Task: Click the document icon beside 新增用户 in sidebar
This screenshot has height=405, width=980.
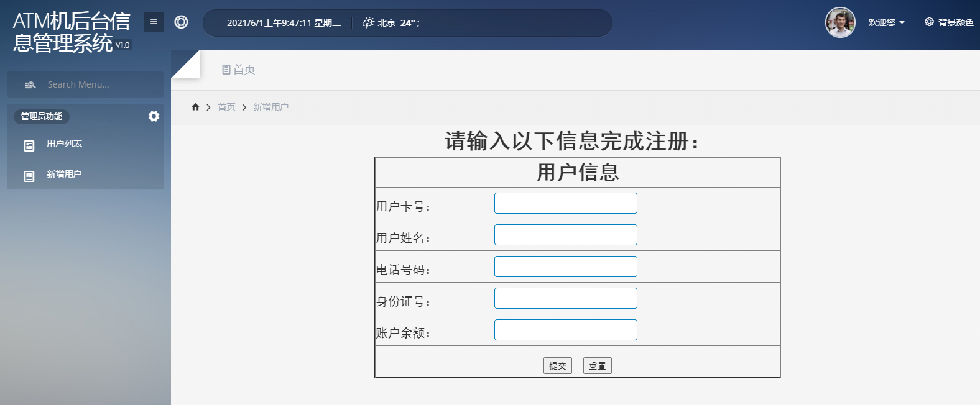Action: (29, 176)
